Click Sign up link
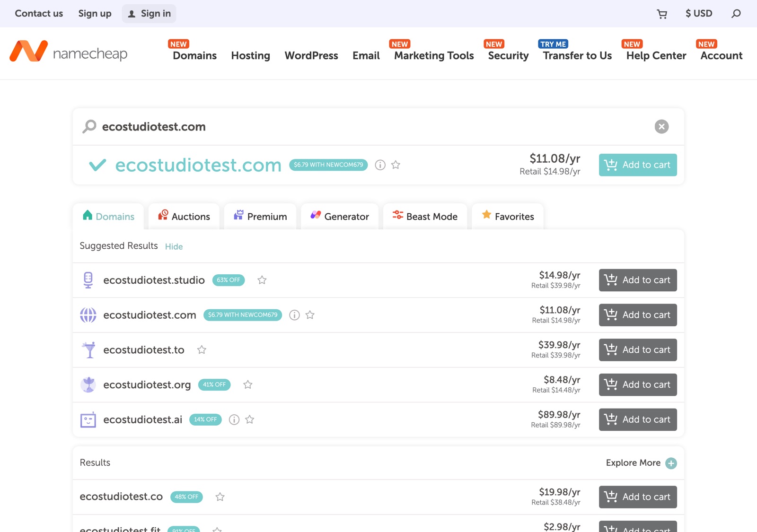757x532 pixels. click(95, 13)
